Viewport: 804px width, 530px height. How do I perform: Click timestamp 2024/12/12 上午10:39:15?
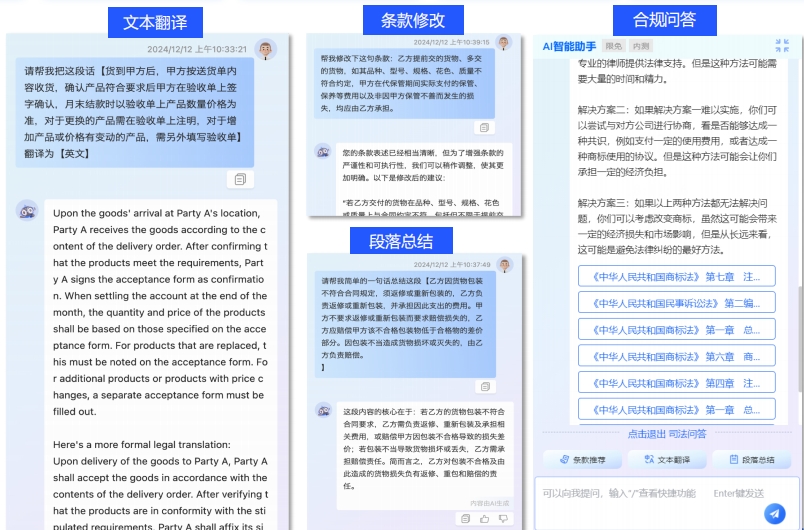click(451, 42)
